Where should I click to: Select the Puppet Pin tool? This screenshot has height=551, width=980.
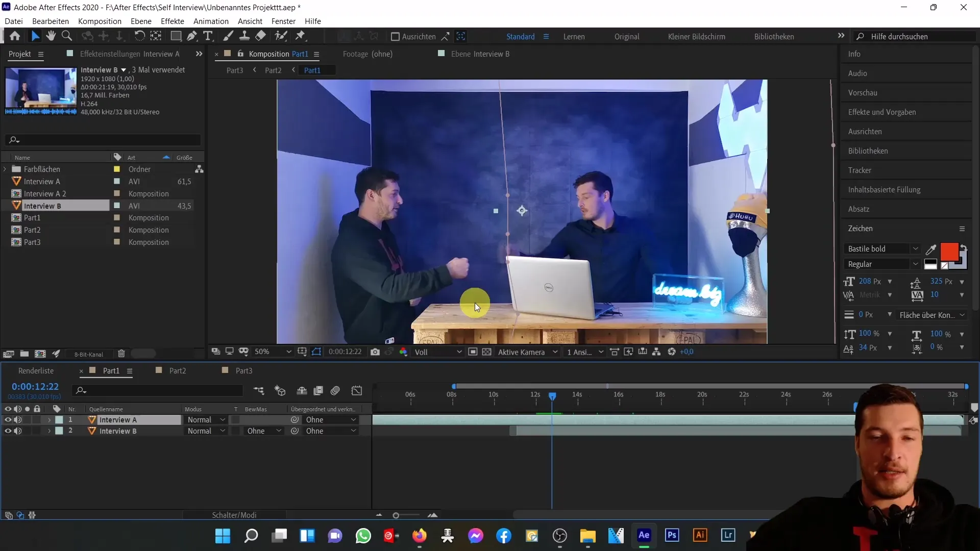coord(301,36)
